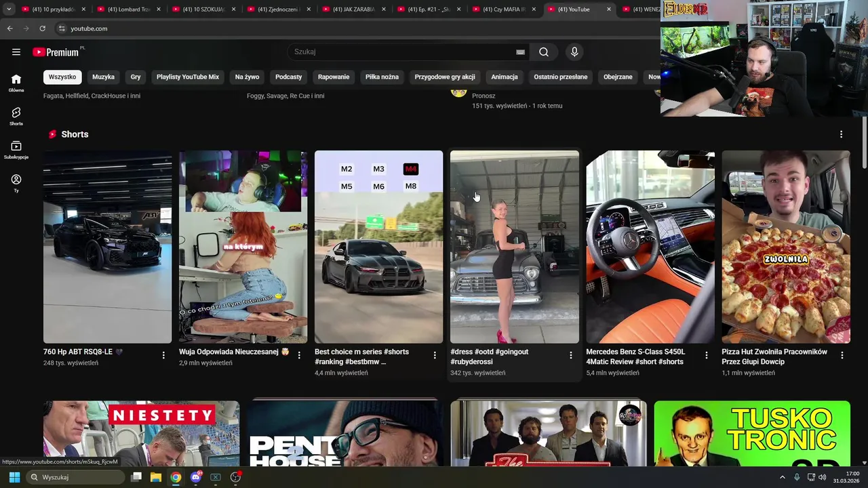Select the Na żywo filter chip
868x488 pixels.
247,77
